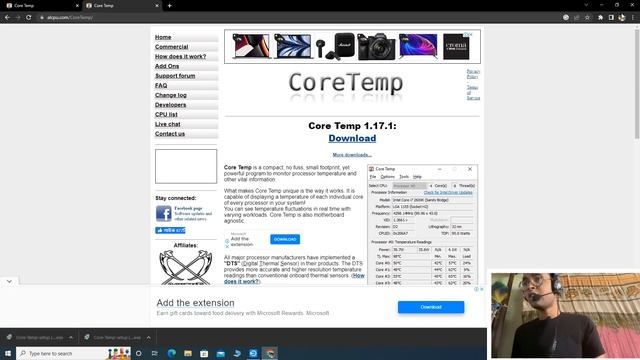Image resolution: width=640 pixels, height=360 pixels.
Task: Click the first laptop ad thumbnail
Action: pyautogui.click(x=251, y=46)
